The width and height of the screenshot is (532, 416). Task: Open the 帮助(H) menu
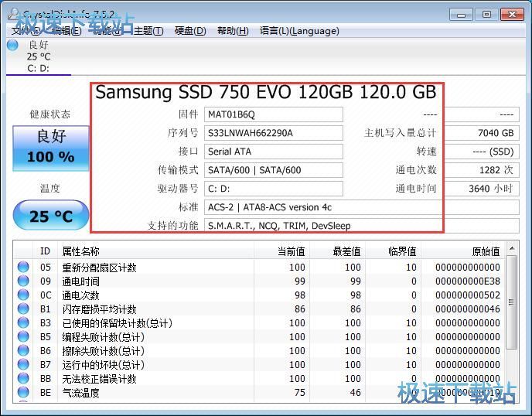(x=232, y=31)
